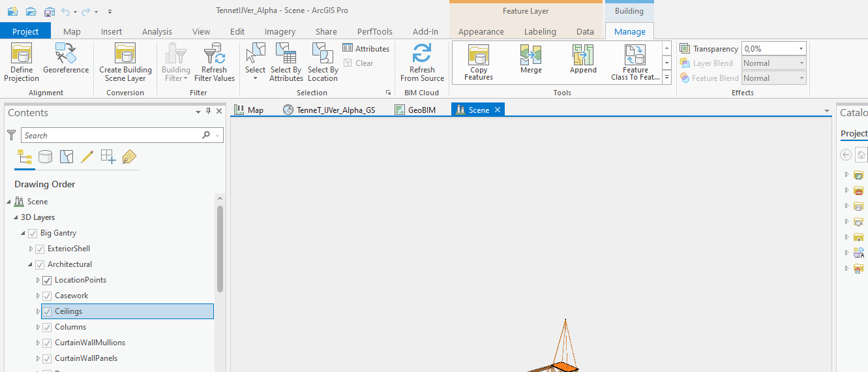The image size is (868, 372).
Task: Switch to the Imagery ribbon tab
Action: (x=280, y=31)
